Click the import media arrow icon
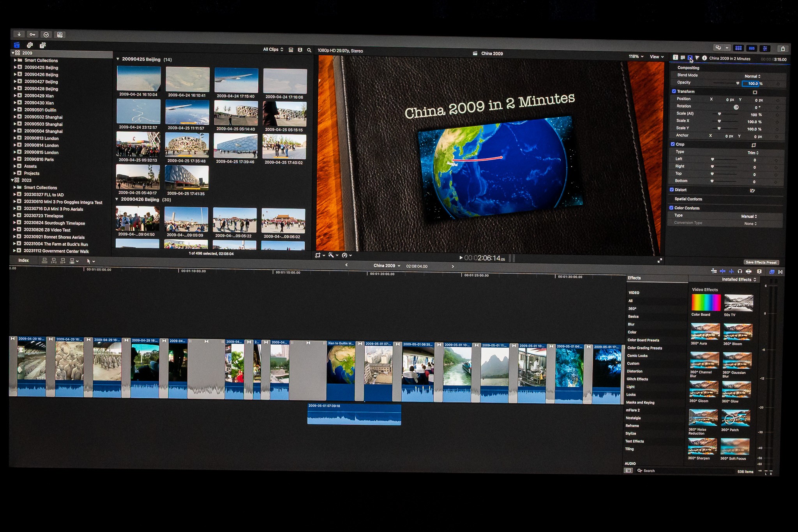Screen dimensions: 798x532 (x=19, y=34)
